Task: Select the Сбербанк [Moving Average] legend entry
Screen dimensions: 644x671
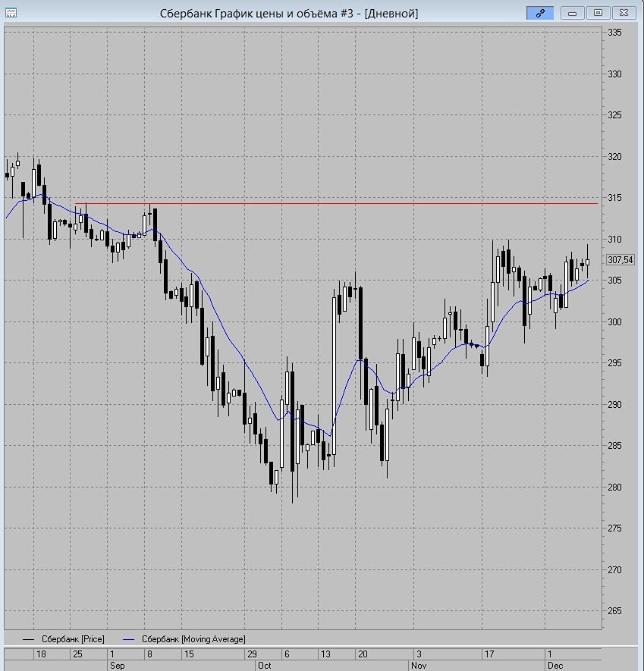Action: [184, 639]
